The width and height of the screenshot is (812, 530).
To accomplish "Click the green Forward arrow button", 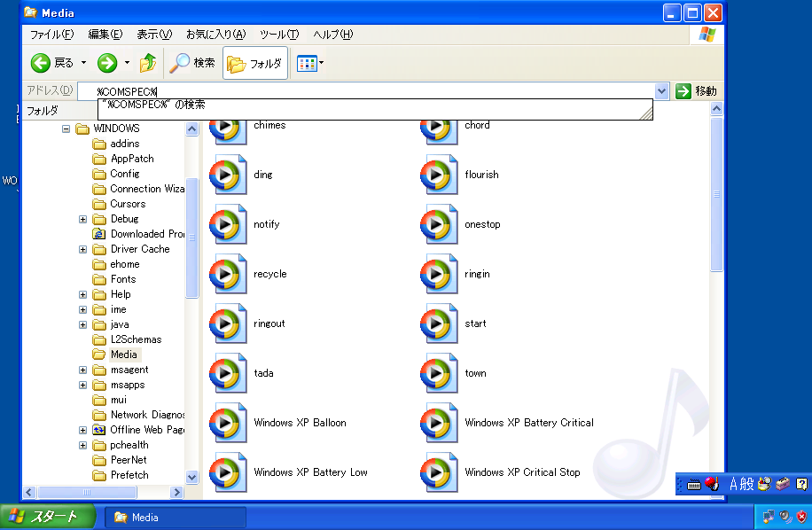I will (107, 63).
